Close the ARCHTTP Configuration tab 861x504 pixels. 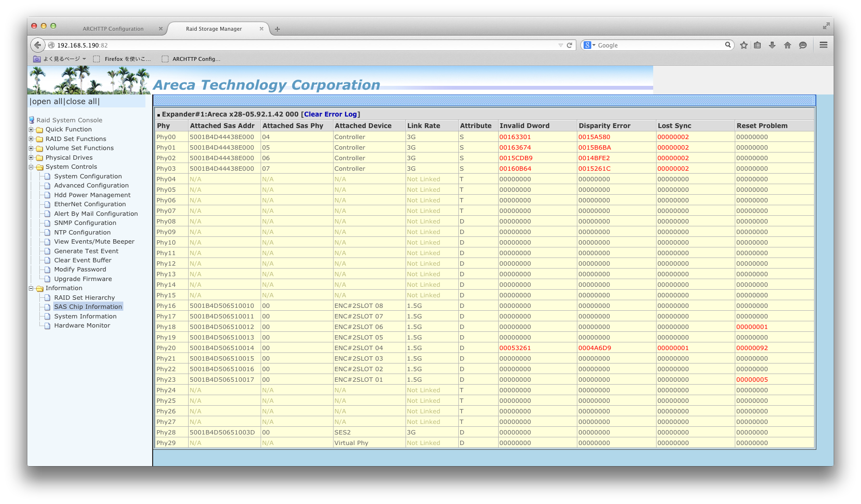click(x=161, y=29)
